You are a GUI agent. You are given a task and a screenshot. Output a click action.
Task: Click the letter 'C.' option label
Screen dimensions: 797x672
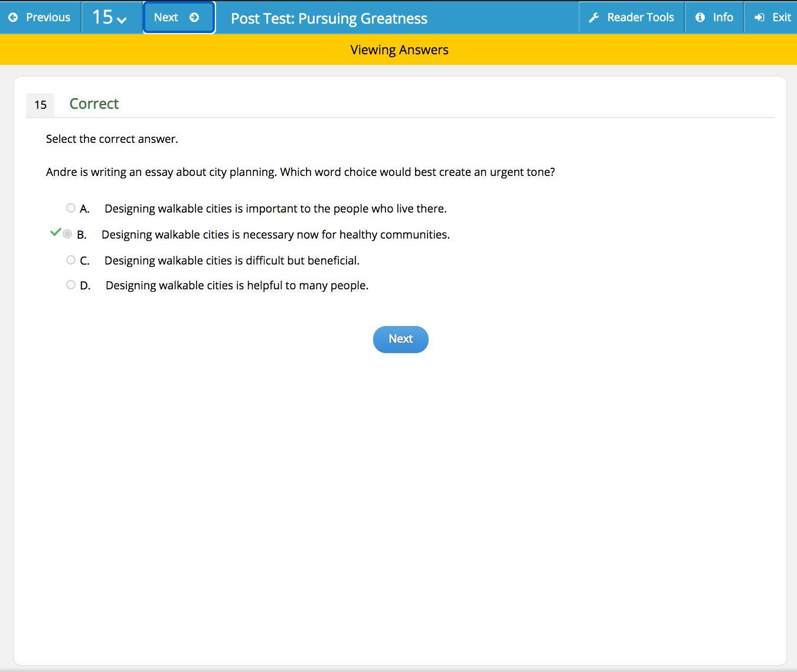pyautogui.click(x=84, y=261)
